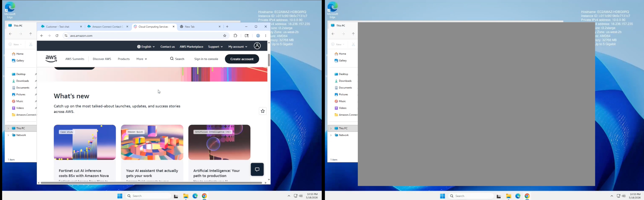Show hidden tray icons on the right taskbar

[612, 196]
